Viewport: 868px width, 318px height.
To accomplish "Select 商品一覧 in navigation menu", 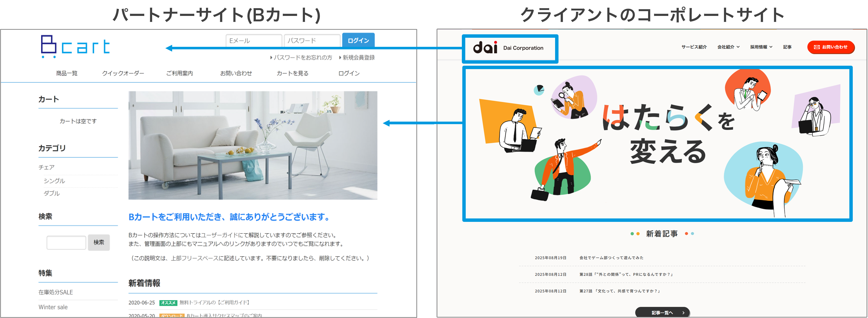I will click(67, 73).
